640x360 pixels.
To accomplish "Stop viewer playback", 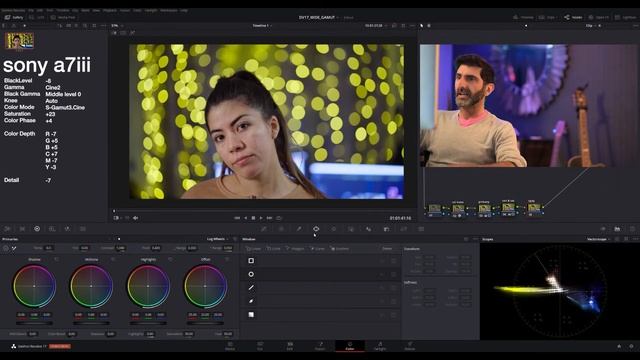I will (253, 218).
